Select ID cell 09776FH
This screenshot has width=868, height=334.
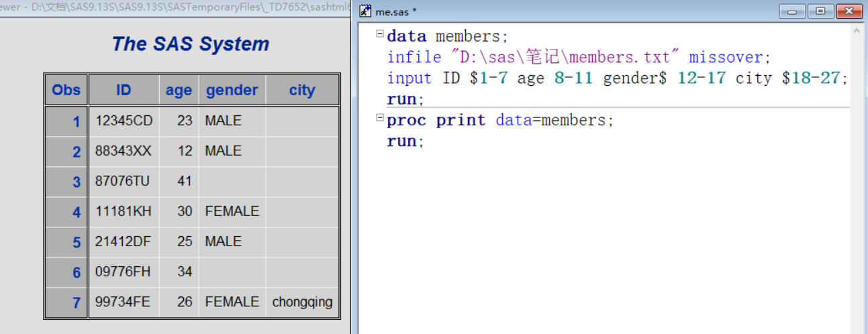tap(124, 272)
